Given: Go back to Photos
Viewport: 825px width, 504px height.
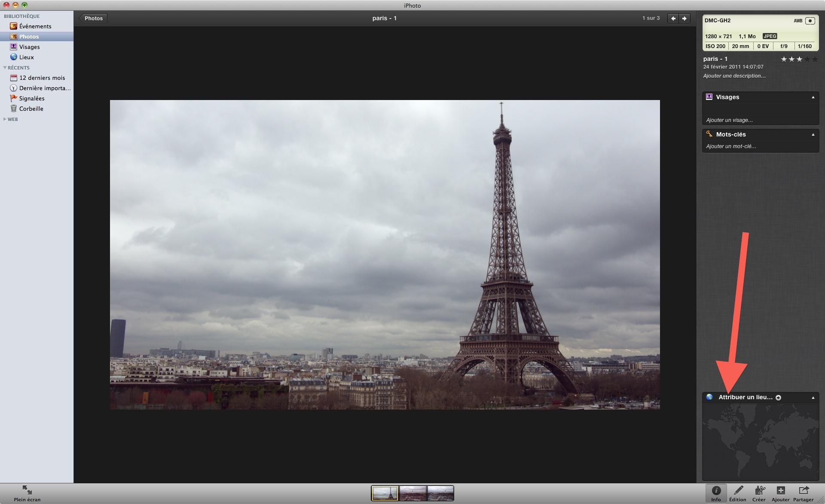Looking at the screenshot, I should tap(93, 18).
